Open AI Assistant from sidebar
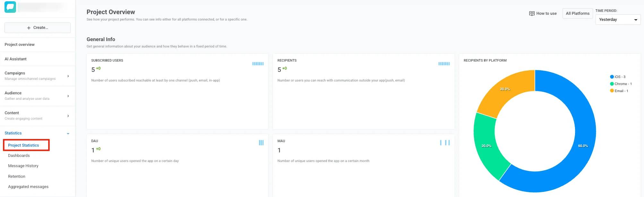 pos(16,59)
